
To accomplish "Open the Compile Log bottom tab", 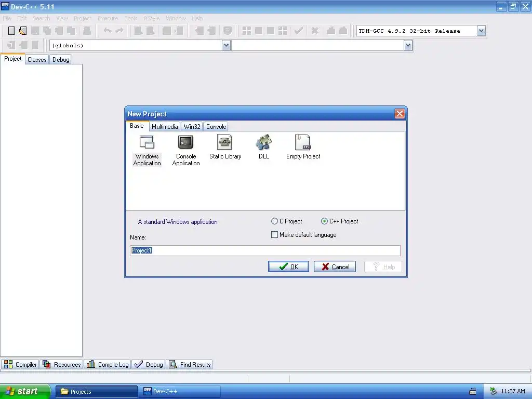I will [x=108, y=364].
